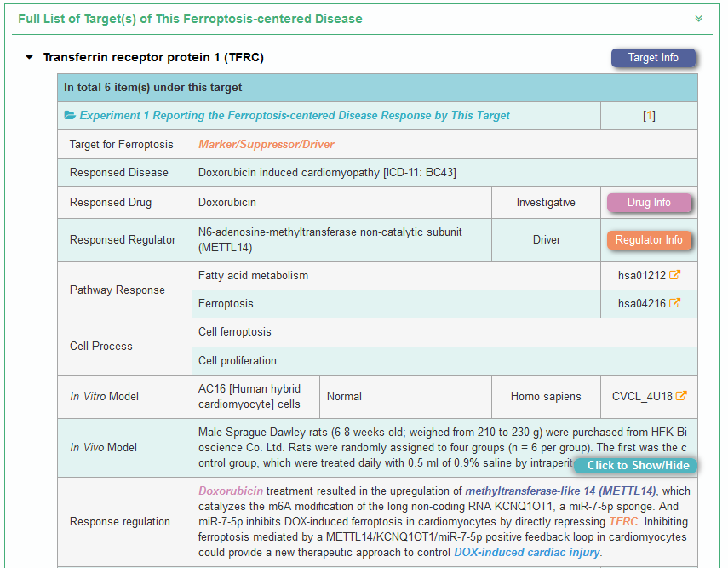The image size is (728, 568).
Task: Follow the DOX-induced cardiac injury link
Action: tap(527, 552)
